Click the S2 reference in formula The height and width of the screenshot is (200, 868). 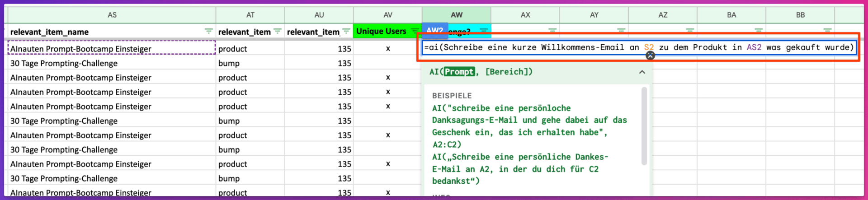(x=649, y=47)
